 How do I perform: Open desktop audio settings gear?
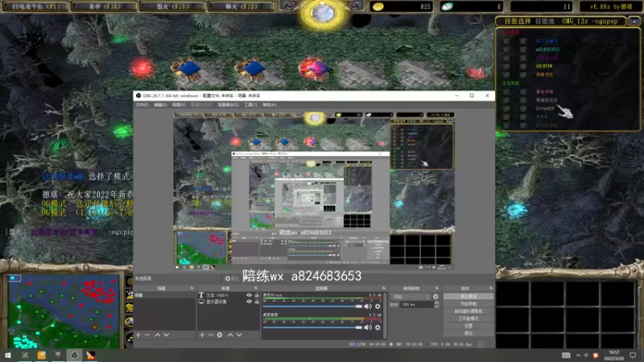(378, 327)
